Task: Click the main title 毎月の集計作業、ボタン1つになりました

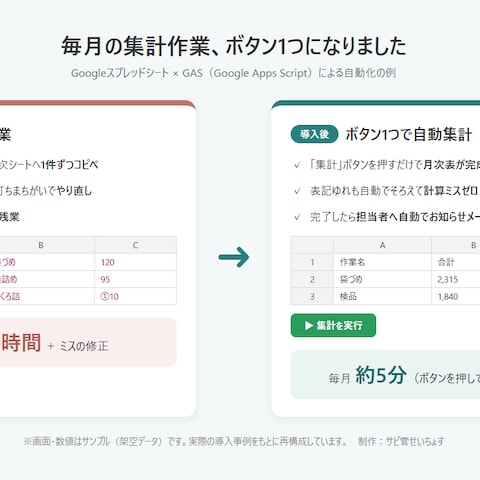Action: coord(234,46)
